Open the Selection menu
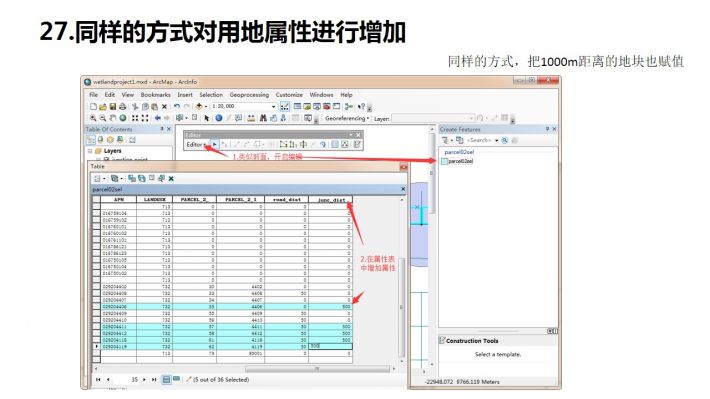Viewport: 710px width, 399px height. (211, 95)
